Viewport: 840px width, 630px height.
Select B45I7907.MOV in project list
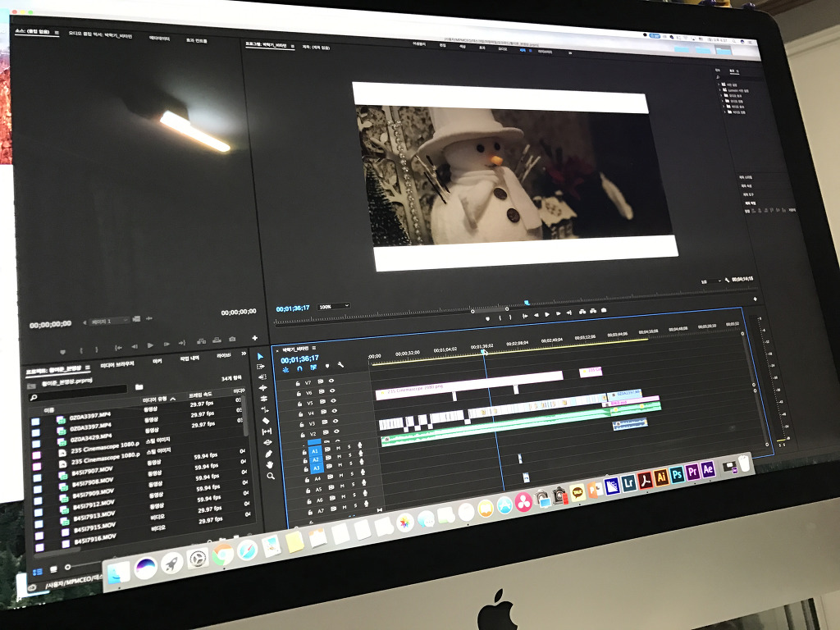coord(92,471)
